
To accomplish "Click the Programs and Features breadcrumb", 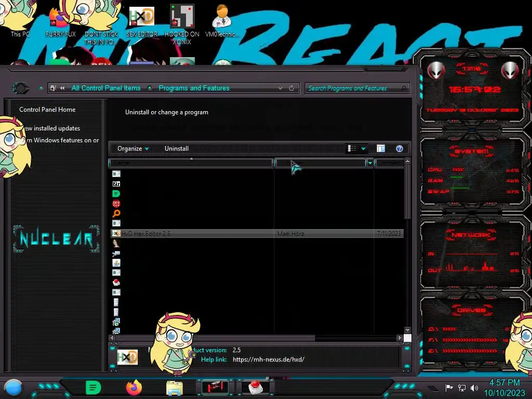I will click(x=194, y=88).
